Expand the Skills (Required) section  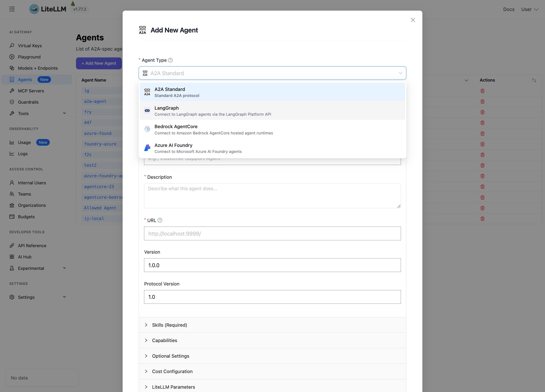pyautogui.click(x=169, y=325)
